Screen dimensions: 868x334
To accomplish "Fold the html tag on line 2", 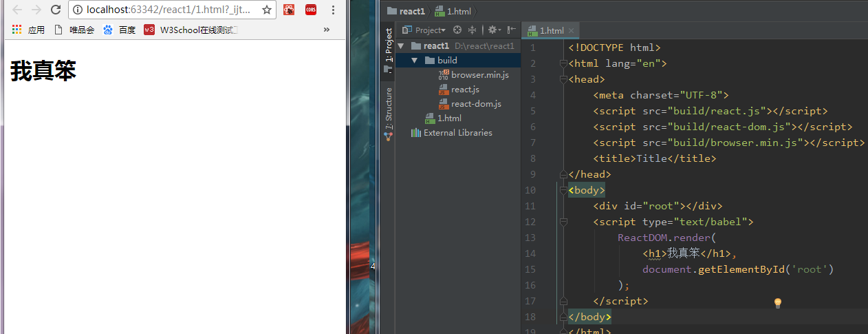I will coord(563,63).
